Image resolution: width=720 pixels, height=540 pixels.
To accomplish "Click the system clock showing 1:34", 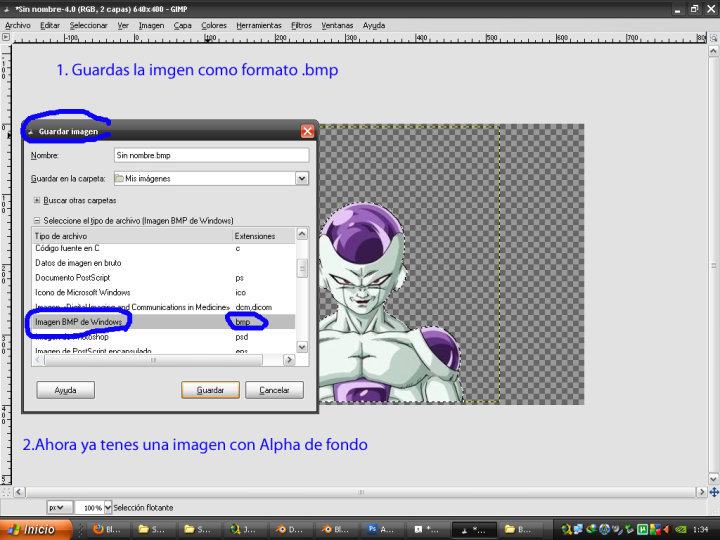I will (700, 530).
